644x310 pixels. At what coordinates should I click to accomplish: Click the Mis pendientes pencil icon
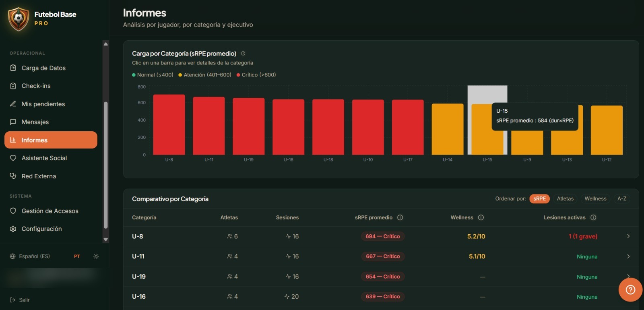coord(13,104)
